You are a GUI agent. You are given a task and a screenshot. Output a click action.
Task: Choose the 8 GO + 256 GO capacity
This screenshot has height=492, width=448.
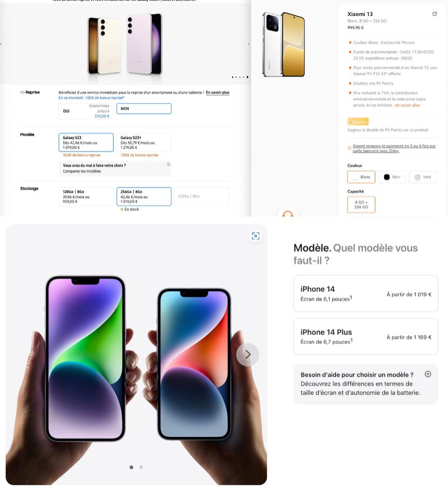pyautogui.click(x=361, y=205)
